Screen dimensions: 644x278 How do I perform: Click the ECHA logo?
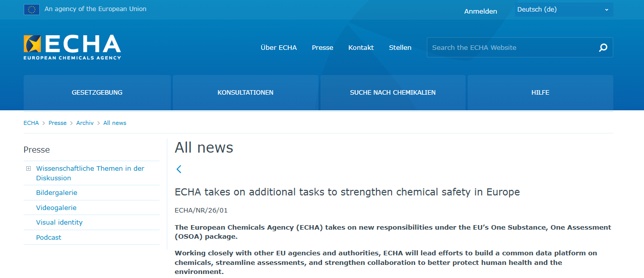point(72,47)
